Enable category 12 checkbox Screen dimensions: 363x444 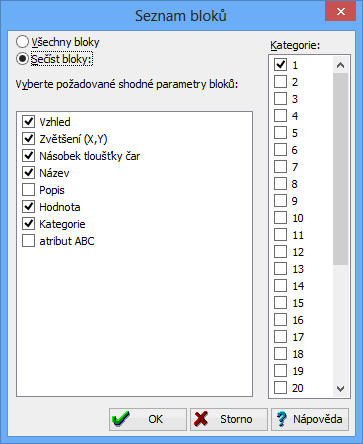[x=280, y=252]
